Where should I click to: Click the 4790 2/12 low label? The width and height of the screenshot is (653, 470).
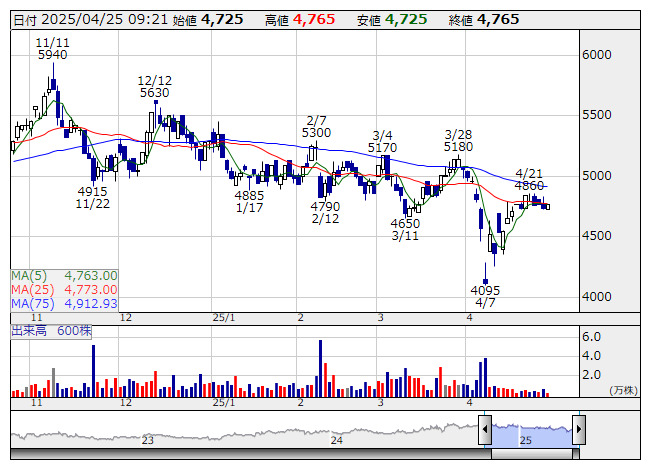click(325, 213)
